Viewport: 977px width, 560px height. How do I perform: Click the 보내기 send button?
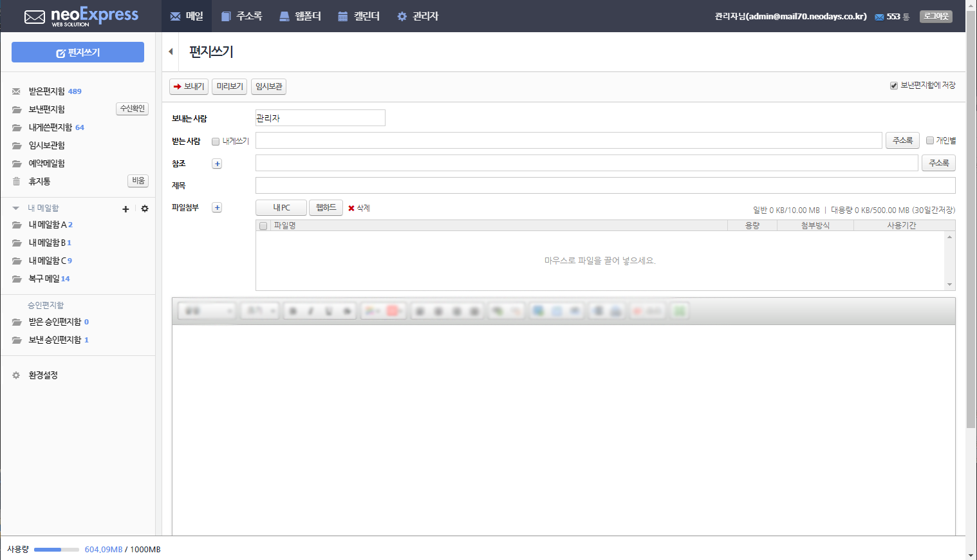[189, 86]
